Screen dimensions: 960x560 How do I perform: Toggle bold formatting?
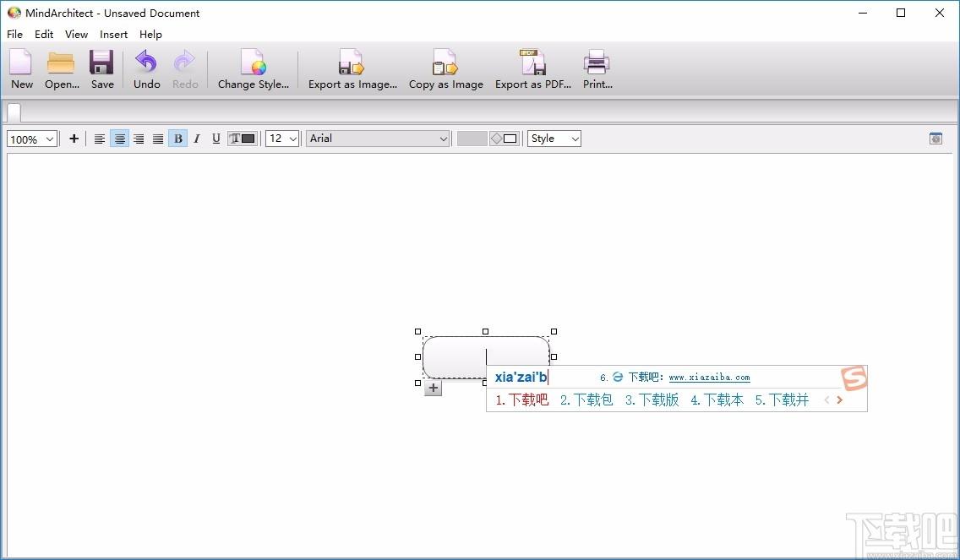click(177, 139)
